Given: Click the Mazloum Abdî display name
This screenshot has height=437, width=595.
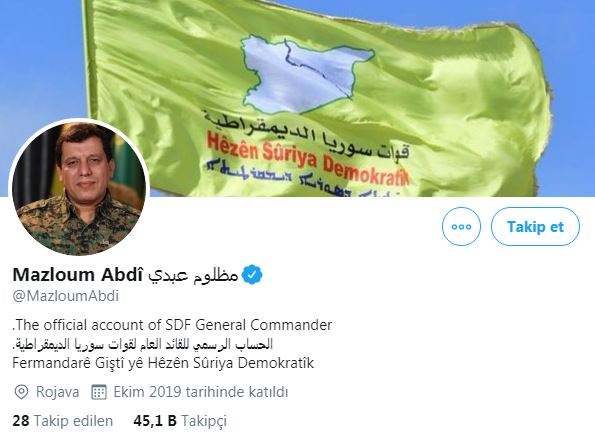Looking at the screenshot, I should pyautogui.click(x=78, y=275).
